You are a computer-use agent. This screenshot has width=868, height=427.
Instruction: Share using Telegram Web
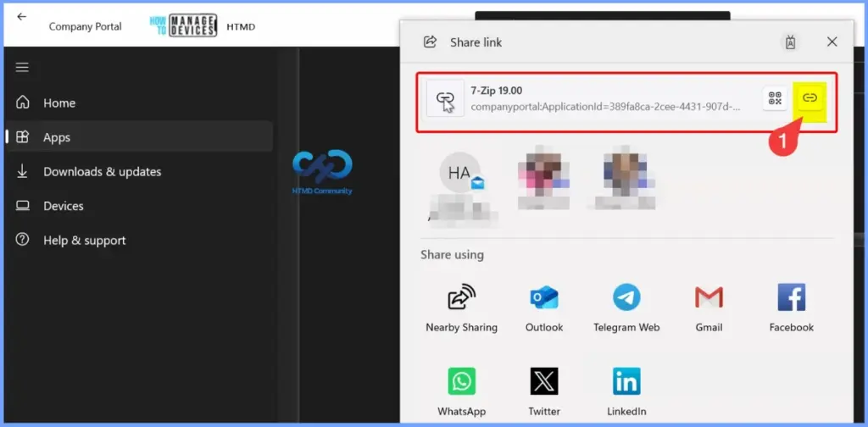pyautogui.click(x=626, y=308)
